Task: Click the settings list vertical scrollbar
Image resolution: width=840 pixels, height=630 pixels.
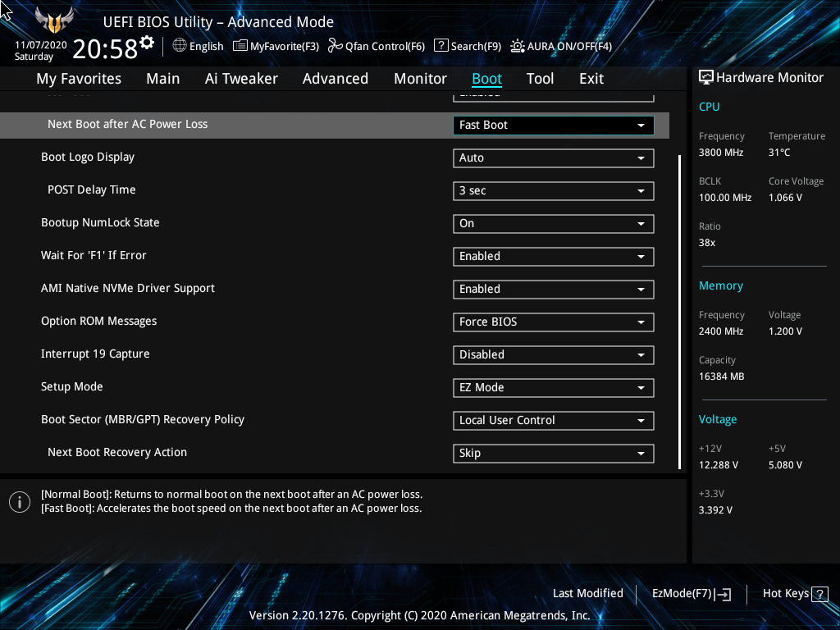Action: (x=679, y=313)
